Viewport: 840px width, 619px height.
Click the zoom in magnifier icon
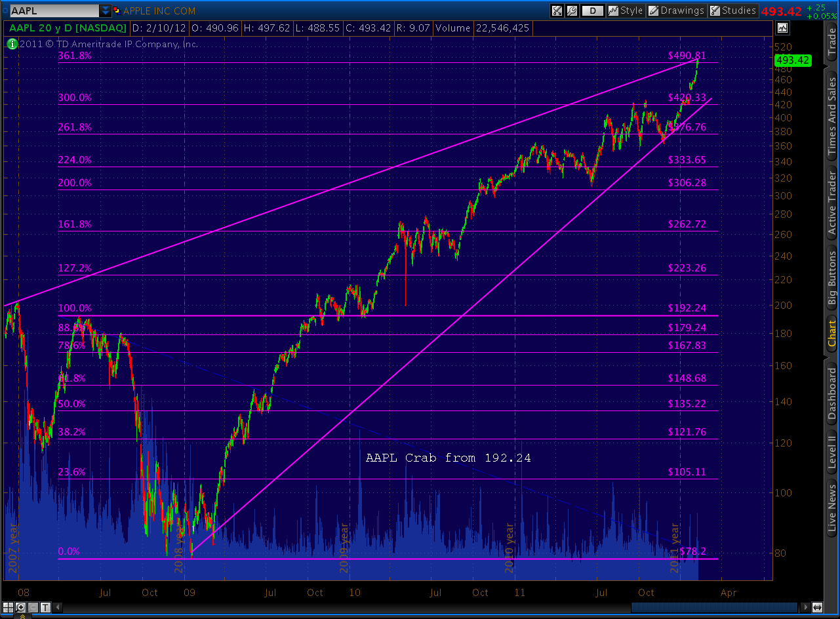[x=21, y=607]
